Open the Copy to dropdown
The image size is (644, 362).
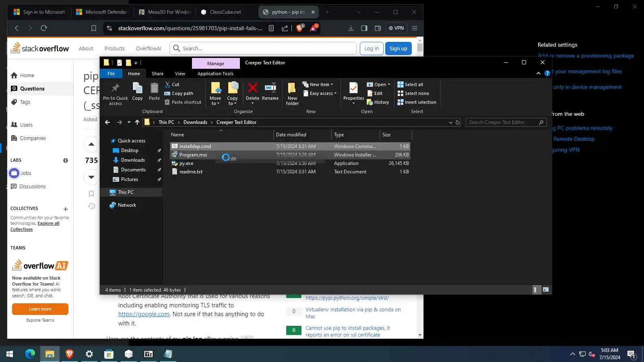tap(232, 94)
